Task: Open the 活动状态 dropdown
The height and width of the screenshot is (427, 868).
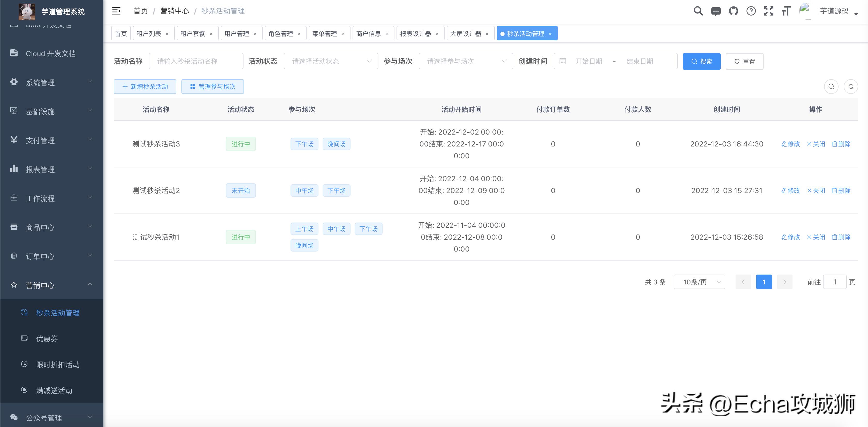Action: 331,61
